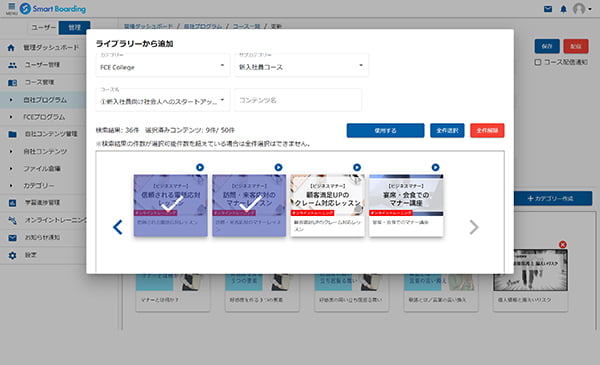The image size is (600, 365).
Task: Open the hamburger MENU icon
Action: (x=11, y=8)
